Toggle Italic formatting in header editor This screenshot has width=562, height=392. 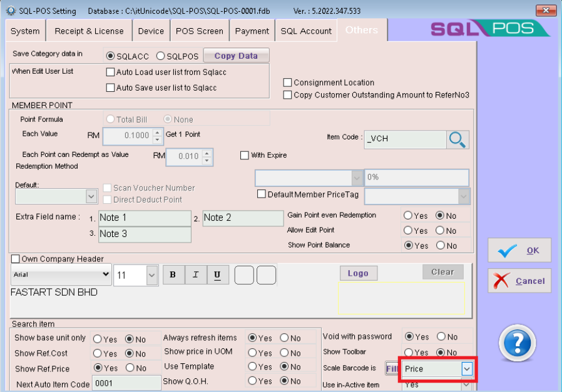point(195,274)
